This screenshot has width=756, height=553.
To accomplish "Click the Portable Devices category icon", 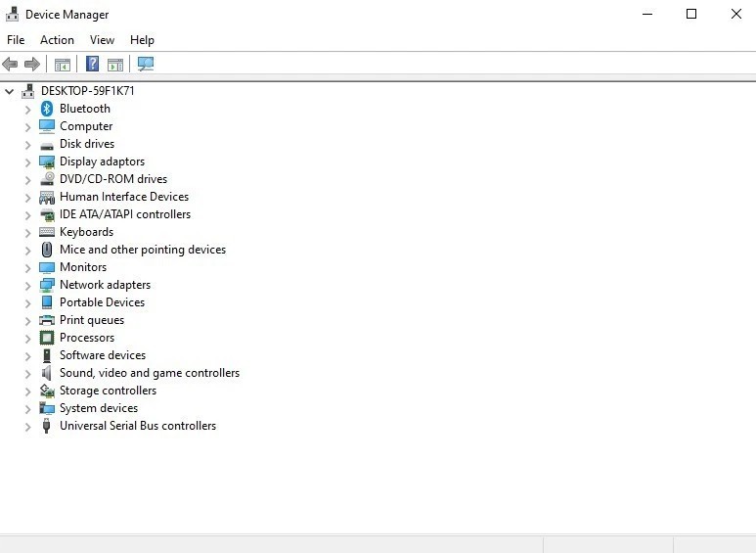I will pyautogui.click(x=47, y=302).
